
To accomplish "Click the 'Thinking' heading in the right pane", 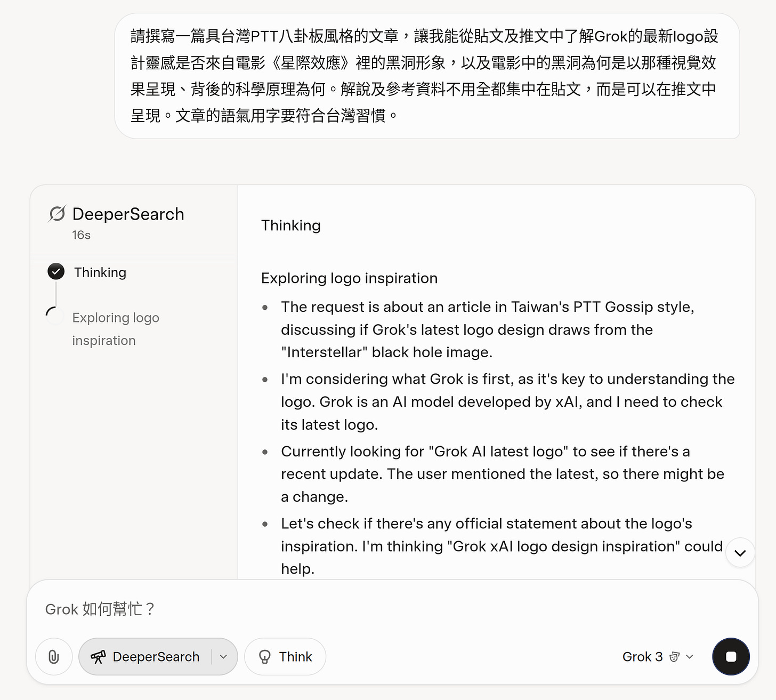I will click(x=291, y=226).
